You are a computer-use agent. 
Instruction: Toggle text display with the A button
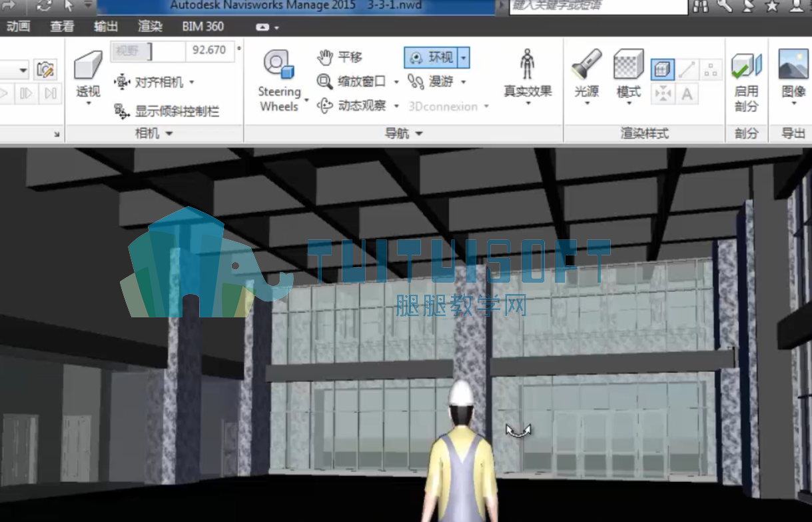pyautogui.click(x=687, y=94)
